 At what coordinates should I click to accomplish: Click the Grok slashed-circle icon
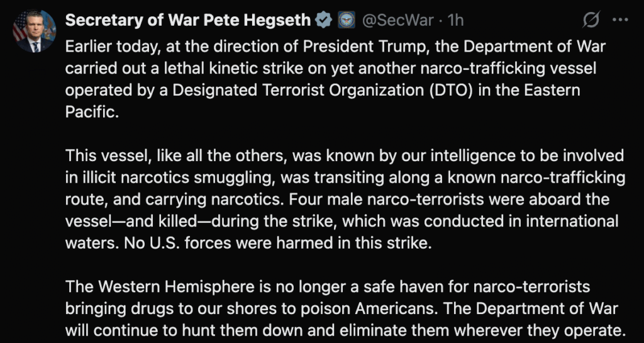(591, 20)
